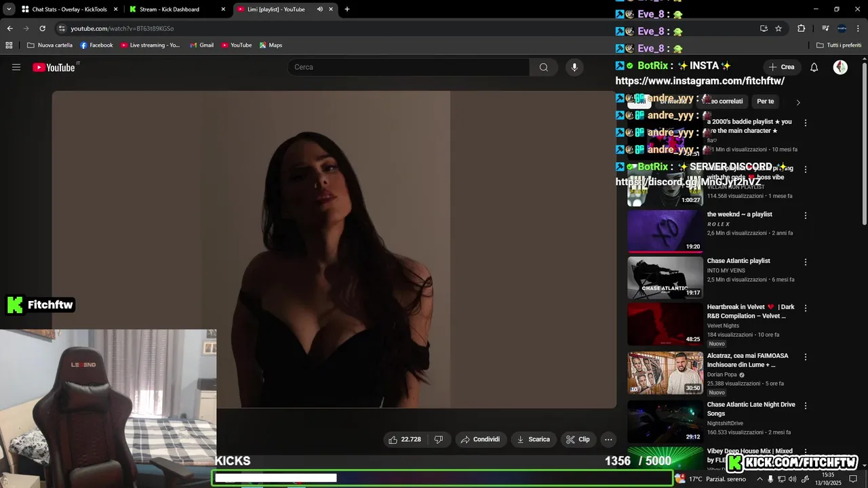Bookmark this page with the star
Screen dimensions: 868x488
point(778,28)
